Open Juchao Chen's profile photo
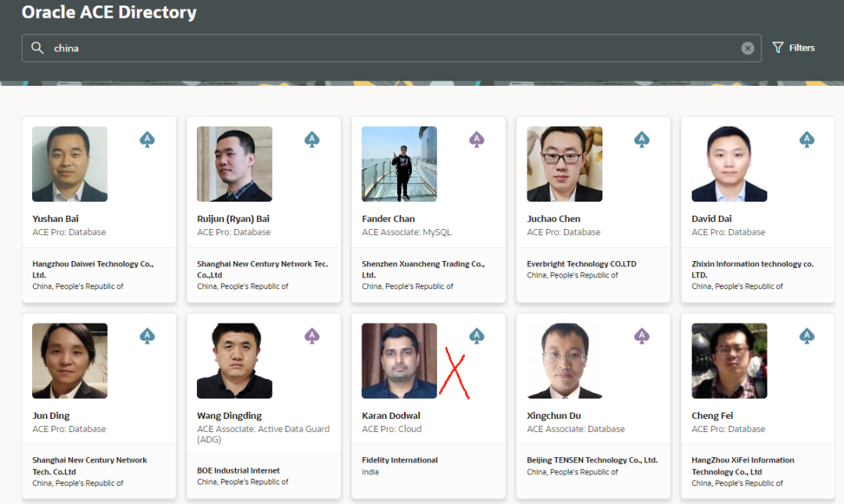This screenshot has width=844, height=504. click(x=564, y=164)
